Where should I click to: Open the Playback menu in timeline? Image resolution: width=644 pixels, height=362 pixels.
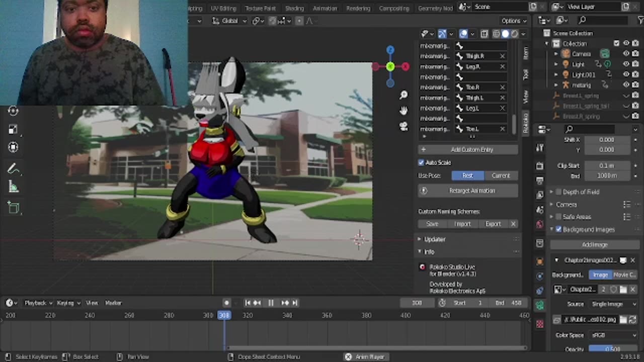(38, 303)
